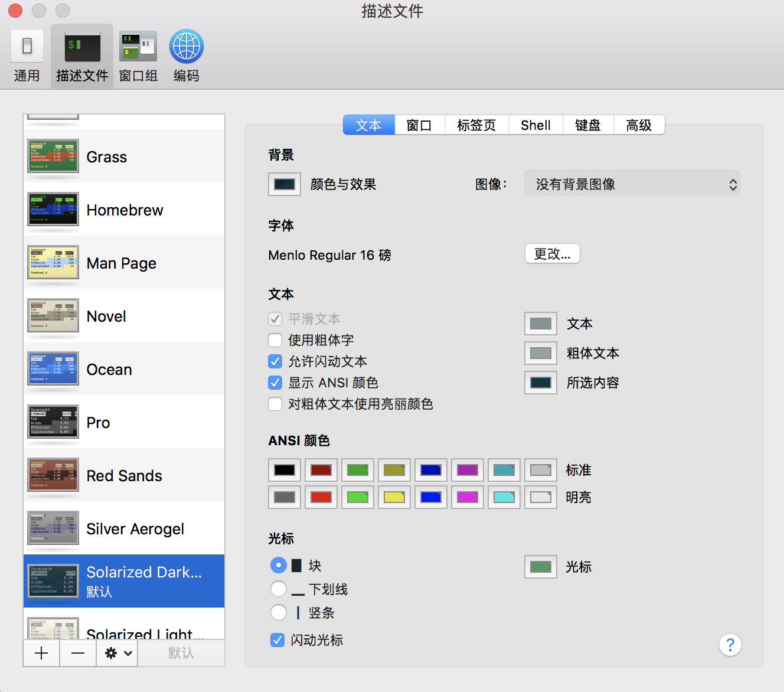The width and height of the screenshot is (784, 692).
Task: Open bright ANSI blue color well
Action: (431, 497)
